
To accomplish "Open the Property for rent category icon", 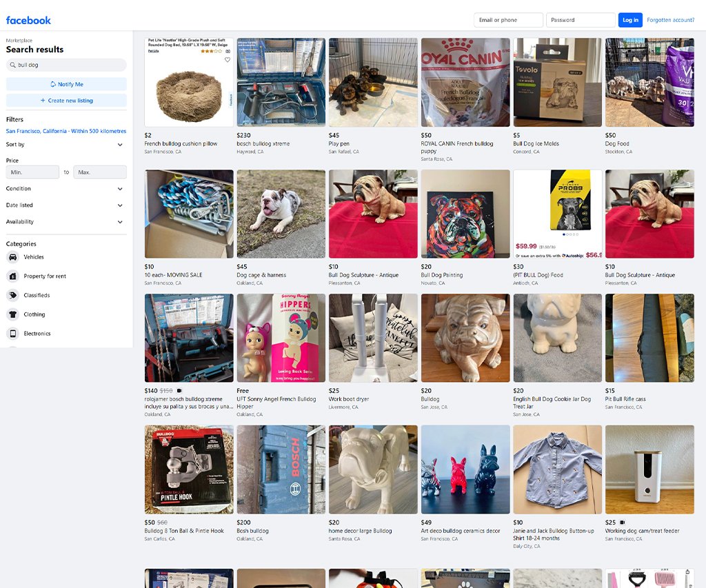I will pos(13,276).
